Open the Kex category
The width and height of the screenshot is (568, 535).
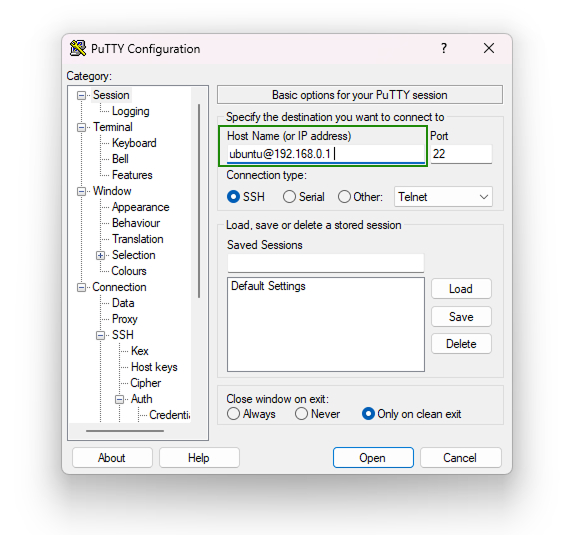[x=139, y=351]
